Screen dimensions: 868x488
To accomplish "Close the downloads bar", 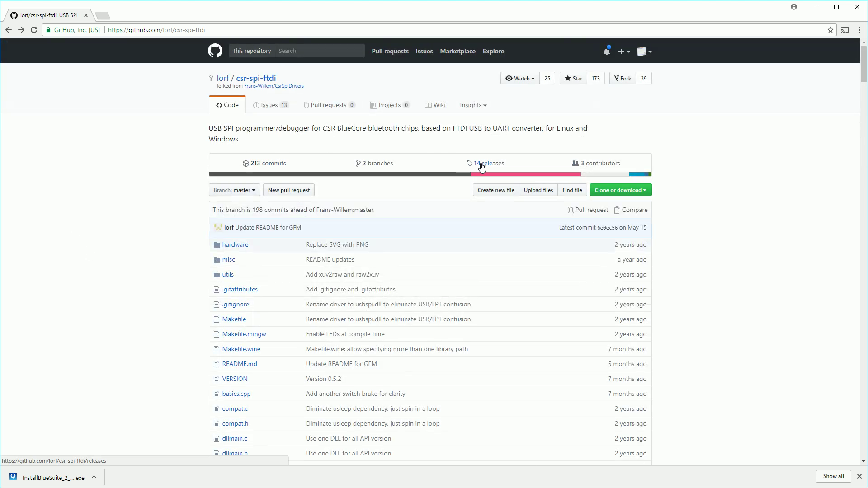I will (x=859, y=476).
